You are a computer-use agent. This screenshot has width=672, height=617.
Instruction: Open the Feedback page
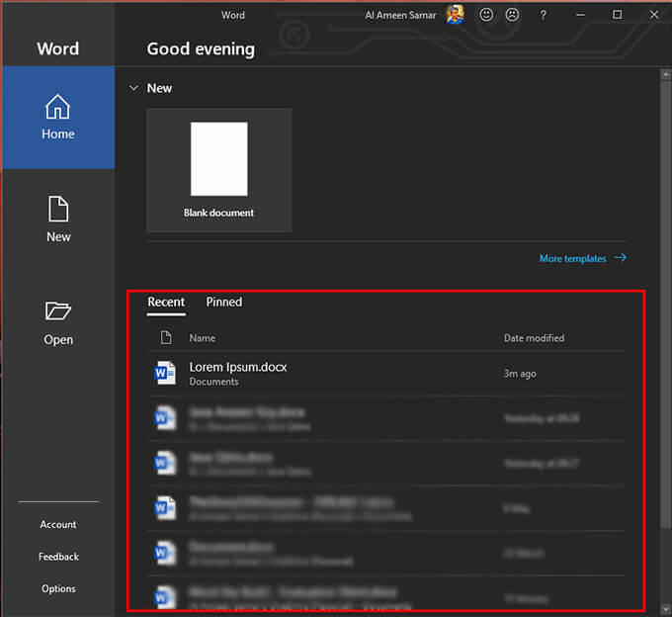click(x=58, y=556)
